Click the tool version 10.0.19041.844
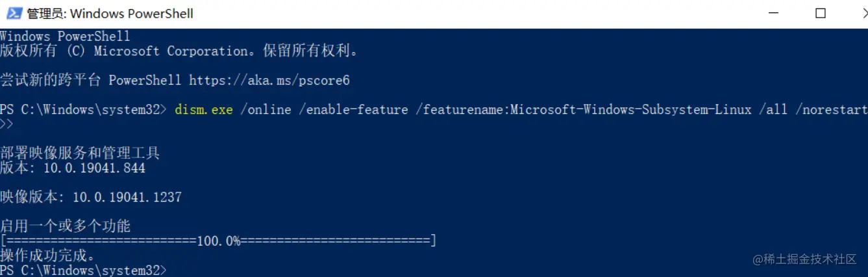 (x=94, y=168)
